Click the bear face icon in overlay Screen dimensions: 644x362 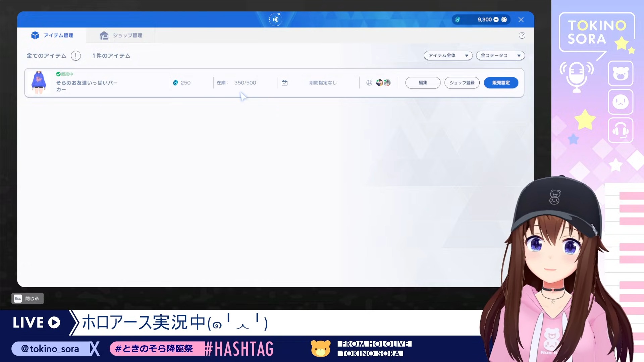[621, 73]
